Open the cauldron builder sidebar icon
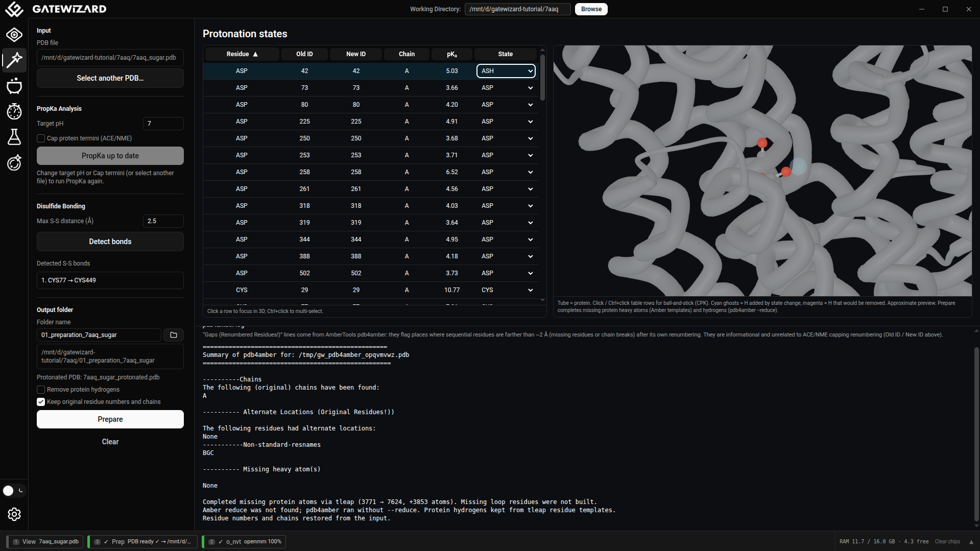The image size is (980, 551). [14, 86]
